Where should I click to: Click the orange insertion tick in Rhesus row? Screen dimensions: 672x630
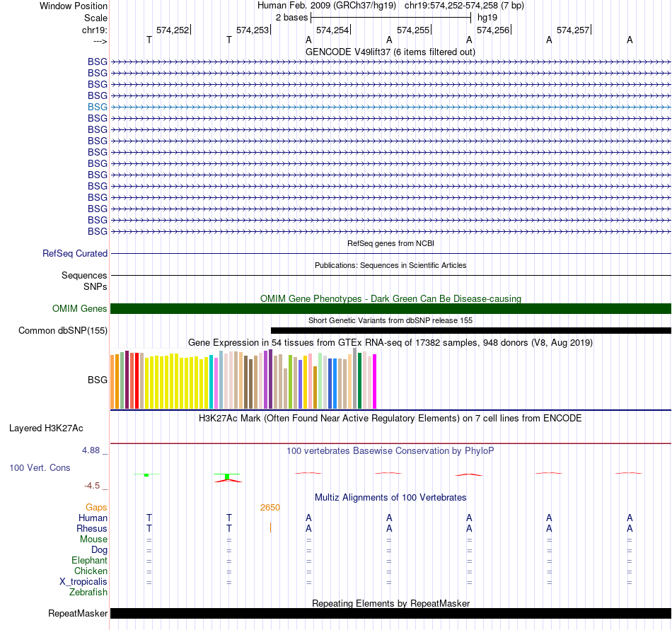(270, 527)
